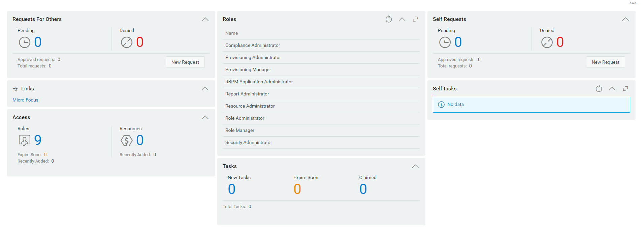The width and height of the screenshot is (644, 228).
Task: Collapse the Access widget
Action: [205, 117]
